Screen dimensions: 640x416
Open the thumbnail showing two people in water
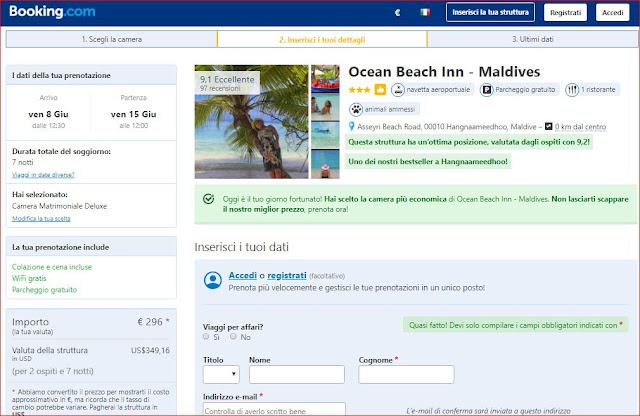pos(325,107)
